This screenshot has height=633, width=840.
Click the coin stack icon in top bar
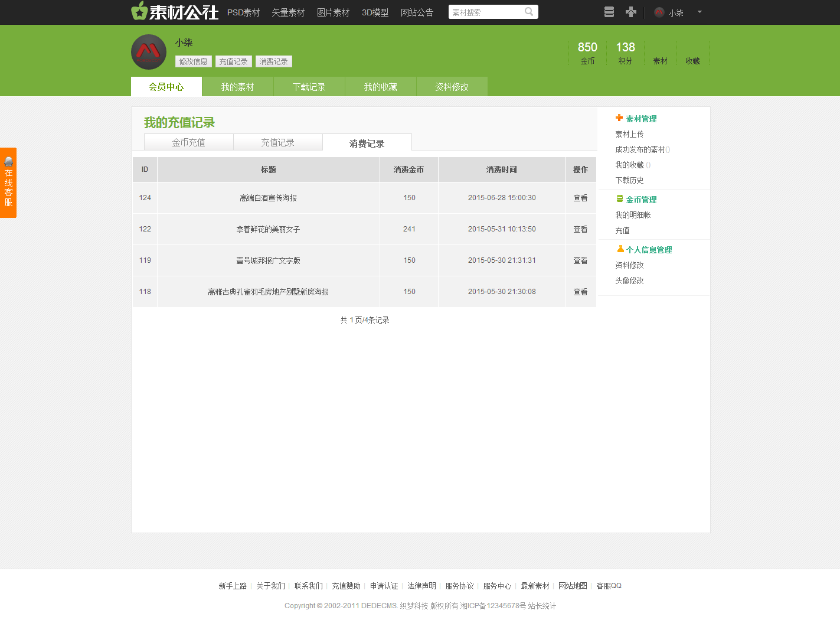pyautogui.click(x=609, y=12)
